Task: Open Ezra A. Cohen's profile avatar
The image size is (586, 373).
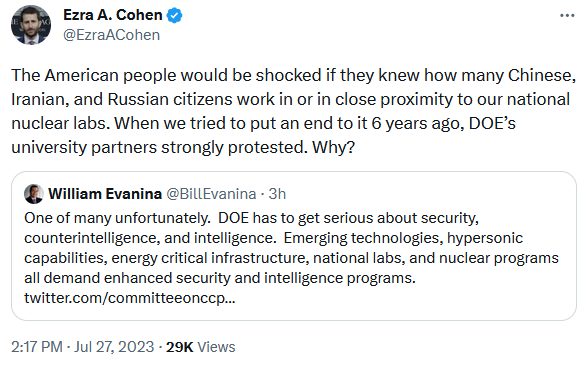Action: click(x=31, y=25)
